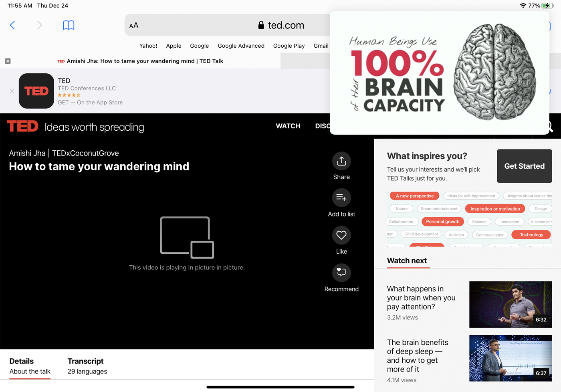This screenshot has width=561, height=392.
Task: Open the Google Play favorite
Action: 289,46
